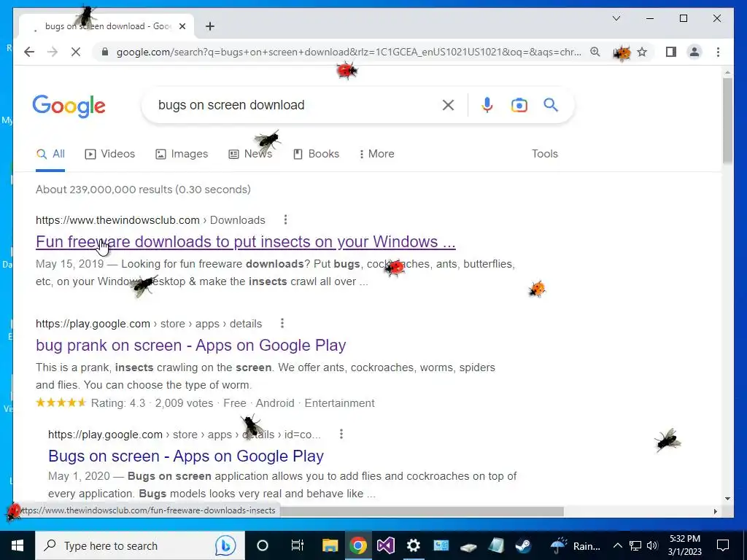Open 'bug prank on screen' Google Play result
The width and height of the screenshot is (747, 560).
pos(190,345)
